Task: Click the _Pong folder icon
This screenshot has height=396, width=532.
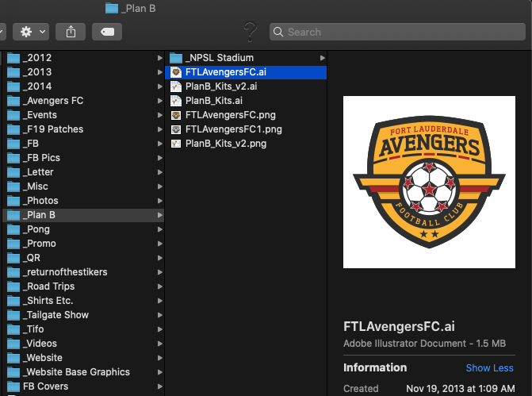Action: pos(13,229)
